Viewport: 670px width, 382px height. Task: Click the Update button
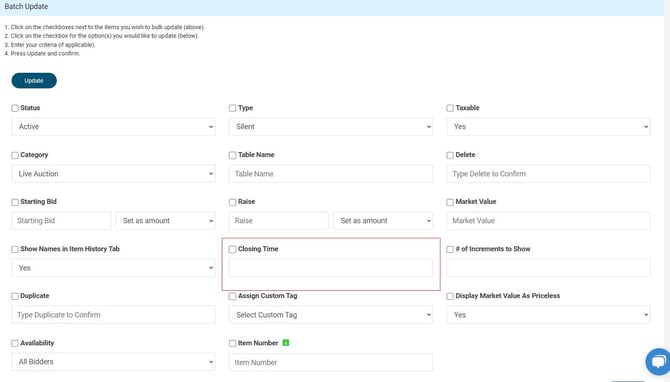pyautogui.click(x=34, y=81)
